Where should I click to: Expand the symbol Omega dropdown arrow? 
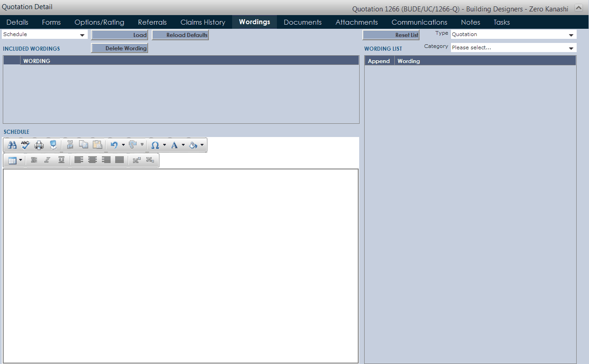164,145
